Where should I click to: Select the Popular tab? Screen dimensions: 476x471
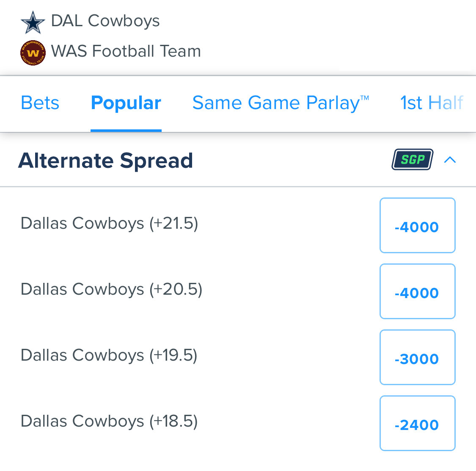pos(126,102)
